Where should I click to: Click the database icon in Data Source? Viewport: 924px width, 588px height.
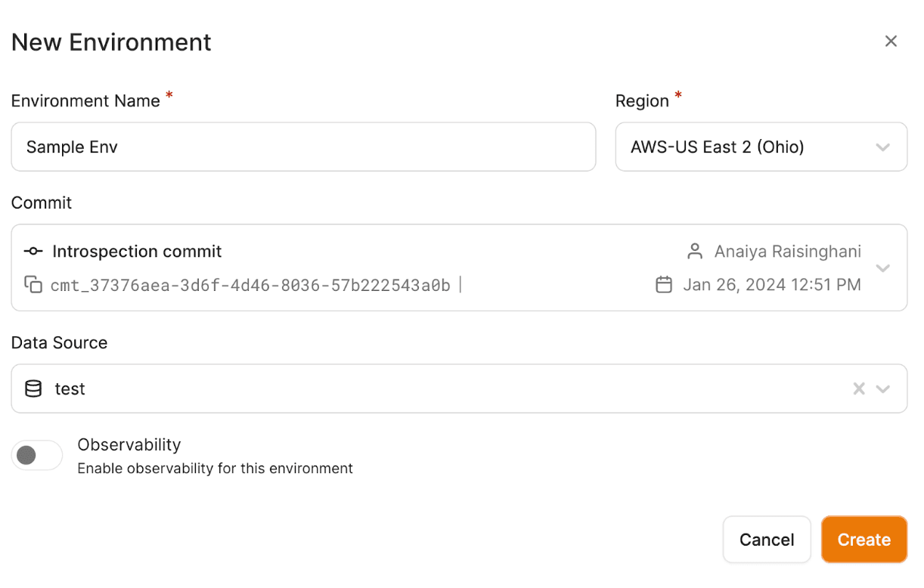[33, 389]
